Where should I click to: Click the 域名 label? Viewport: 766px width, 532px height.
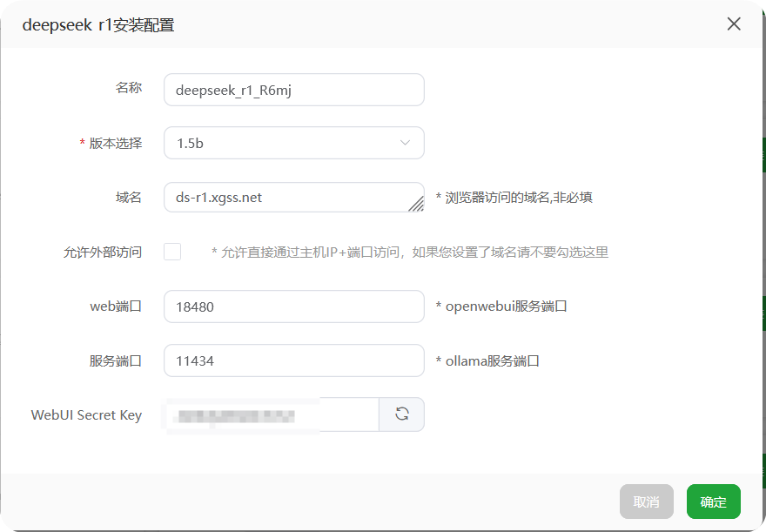(x=129, y=198)
